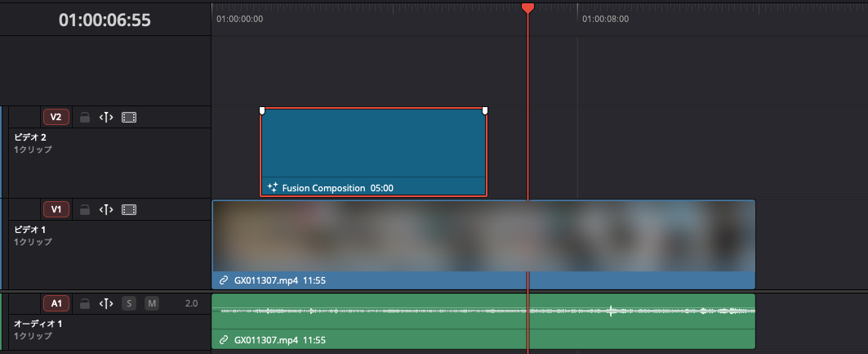
Task: Toggle auto track selector on V2
Action: pos(106,118)
